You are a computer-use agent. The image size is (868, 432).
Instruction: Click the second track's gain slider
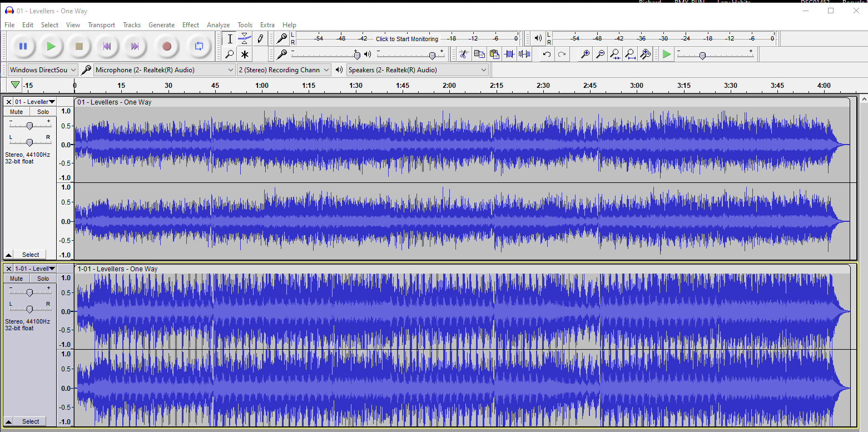coord(29,292)
